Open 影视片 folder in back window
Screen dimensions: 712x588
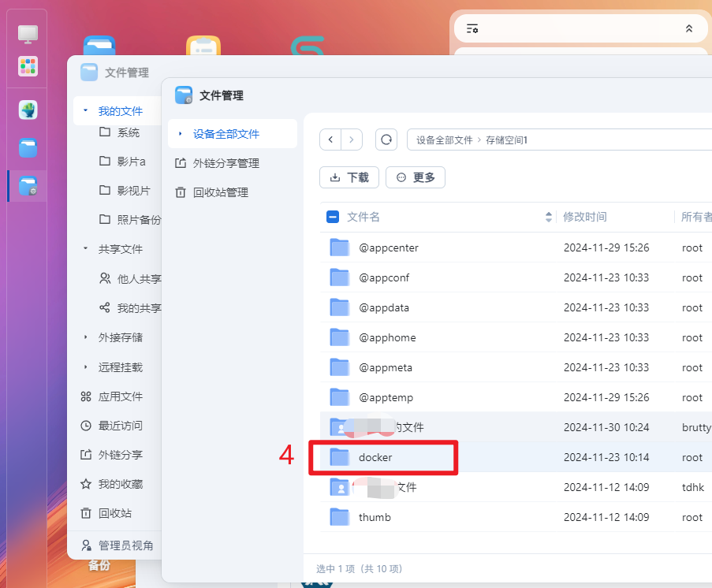point(125,190)
